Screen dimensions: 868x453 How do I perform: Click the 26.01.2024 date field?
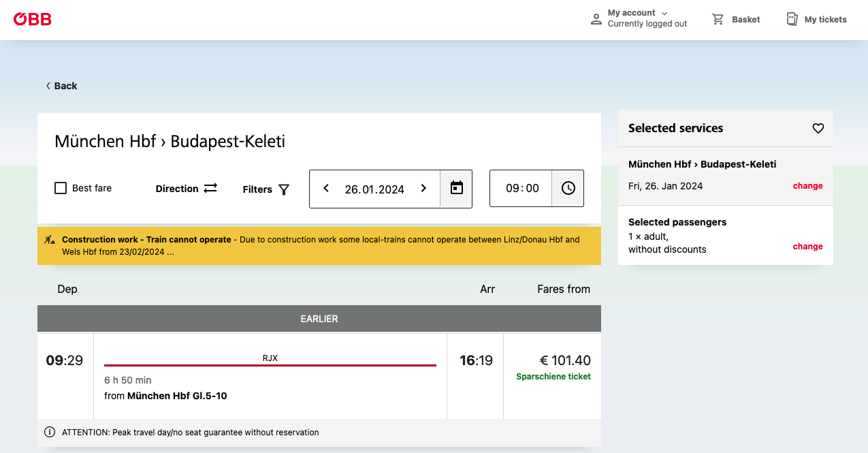[374, 189]
